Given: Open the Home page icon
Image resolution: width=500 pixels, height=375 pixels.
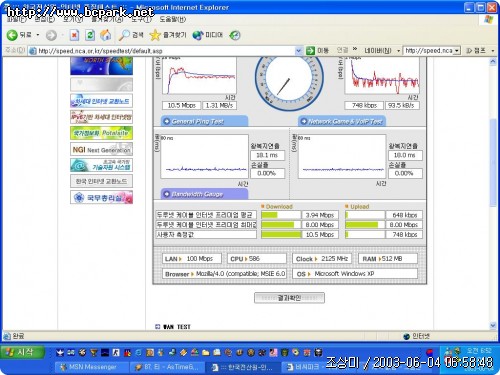Looking at the screenshot, I should pyautogui.click(x=106, y=35).
